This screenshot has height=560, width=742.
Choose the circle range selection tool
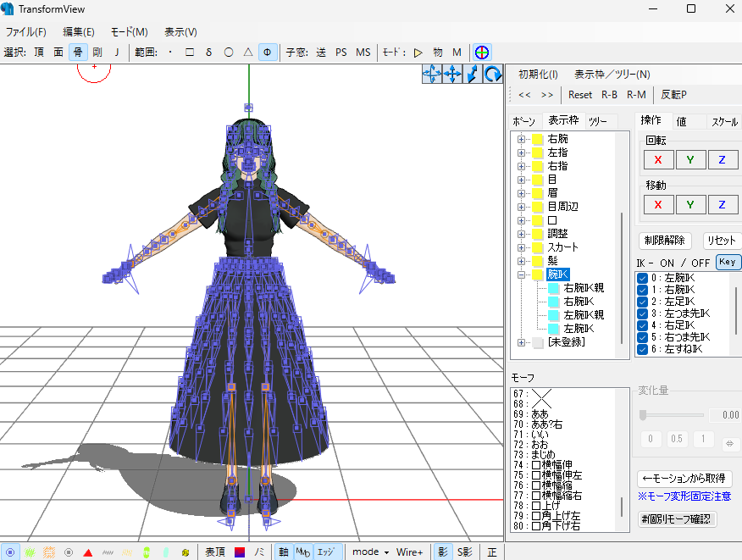[229, 52]
